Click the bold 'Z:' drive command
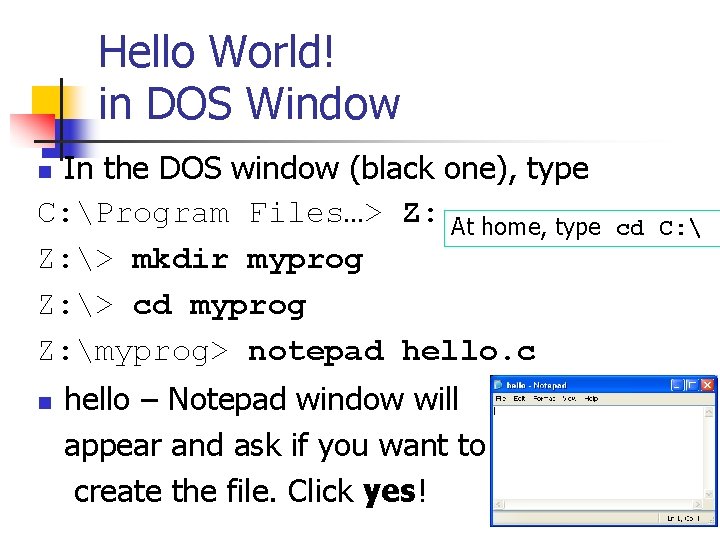This screenshot has width=720, height=540. coord(419,213)
